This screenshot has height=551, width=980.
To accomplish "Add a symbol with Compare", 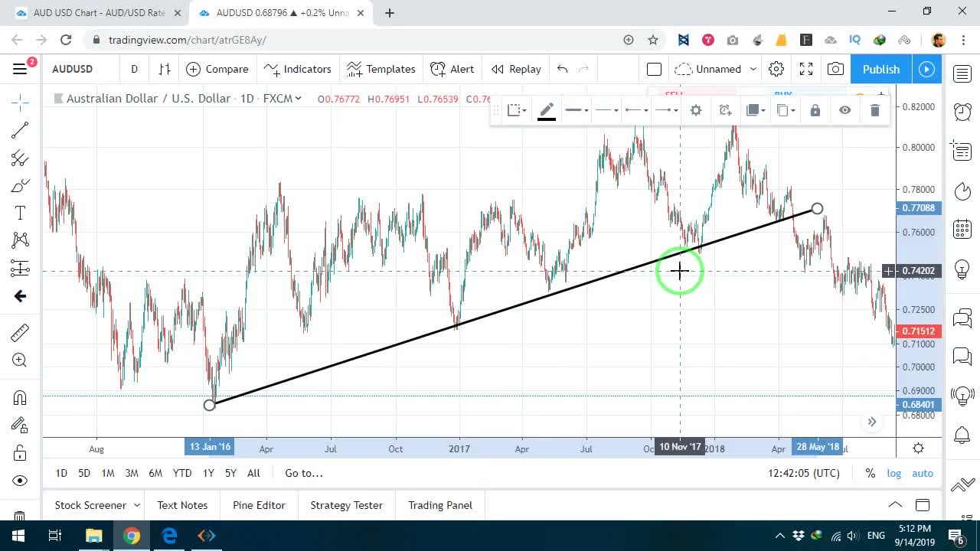I will point(217,69).
